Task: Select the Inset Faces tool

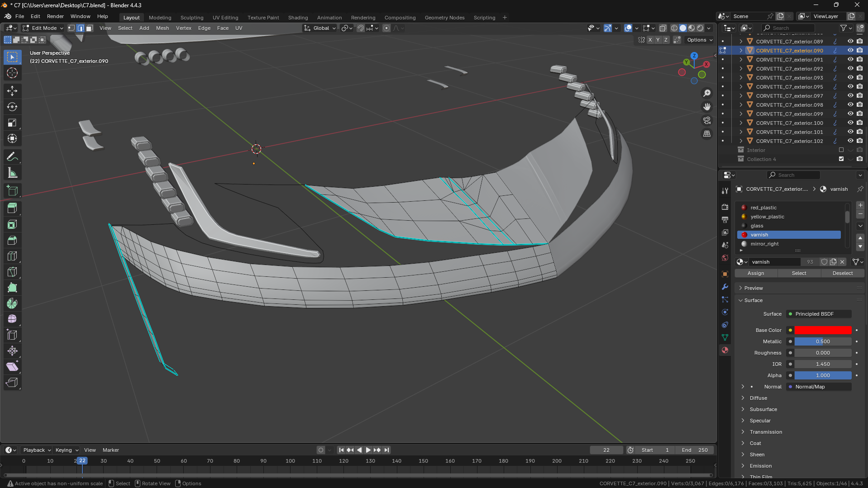Action: point(12,224)
